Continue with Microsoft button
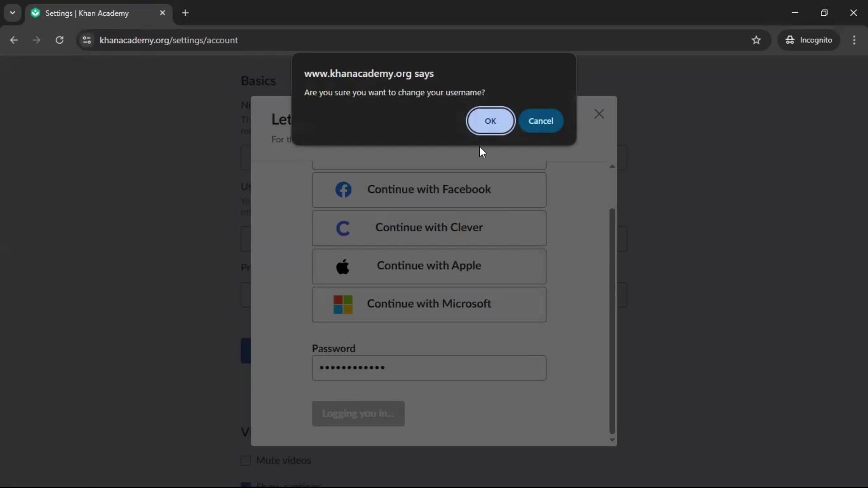Viewport: 868px width, 488px height. coord(429,305)
